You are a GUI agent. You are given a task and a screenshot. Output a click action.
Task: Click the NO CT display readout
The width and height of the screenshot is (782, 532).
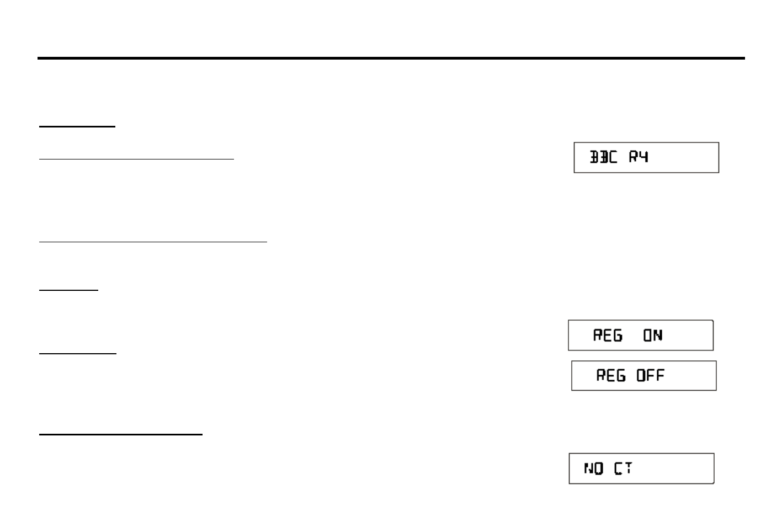[641, 469]
